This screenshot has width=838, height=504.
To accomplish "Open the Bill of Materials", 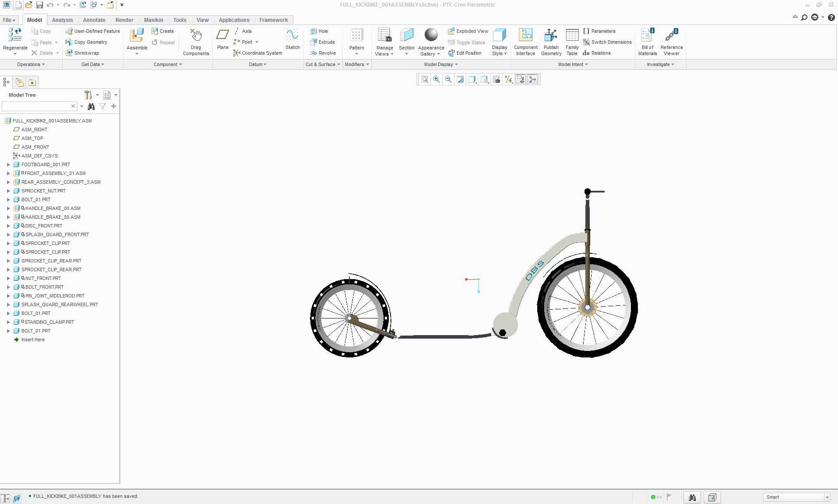I will (647, 42).
